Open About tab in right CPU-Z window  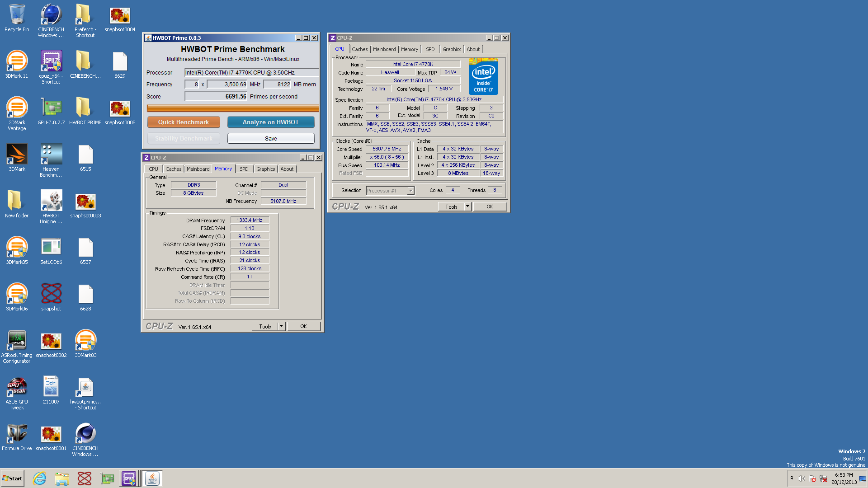tap(473, 49)
